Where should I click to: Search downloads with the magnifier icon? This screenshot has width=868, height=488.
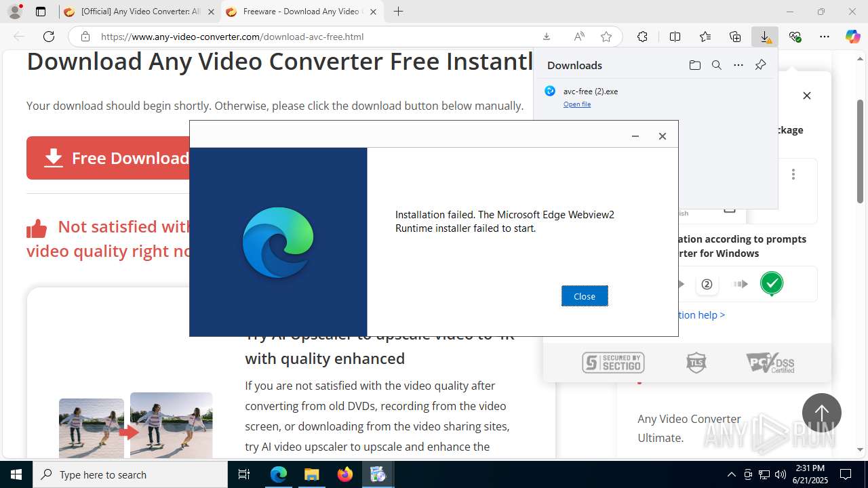click(716, 65)
